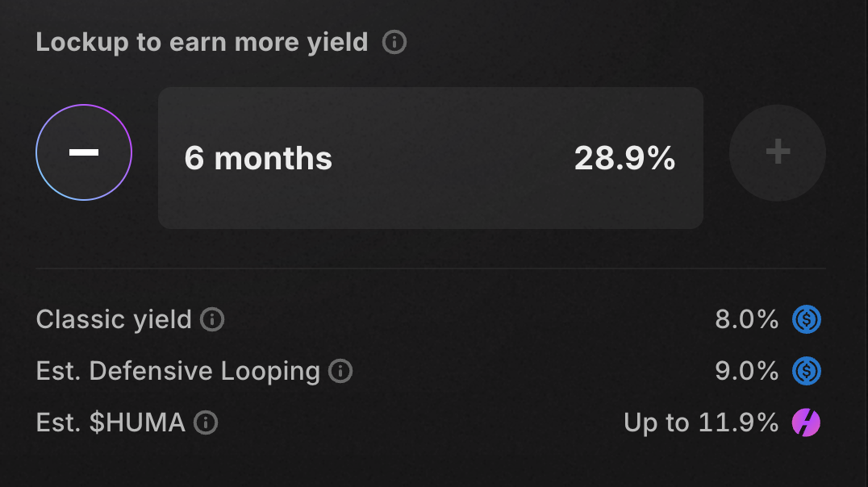868x487 pixels.
Task: Open the Est. Defensive Looping info tooltip
Action: 340,373
